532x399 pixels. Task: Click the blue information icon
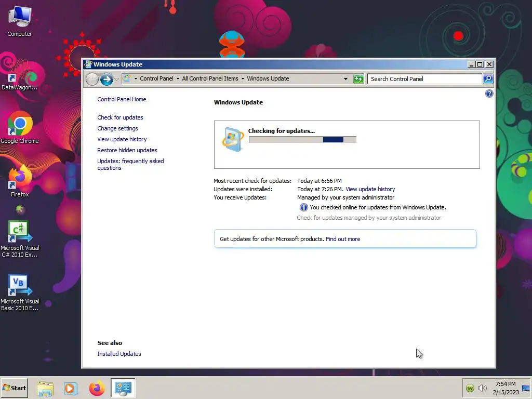tap(303, 207)
